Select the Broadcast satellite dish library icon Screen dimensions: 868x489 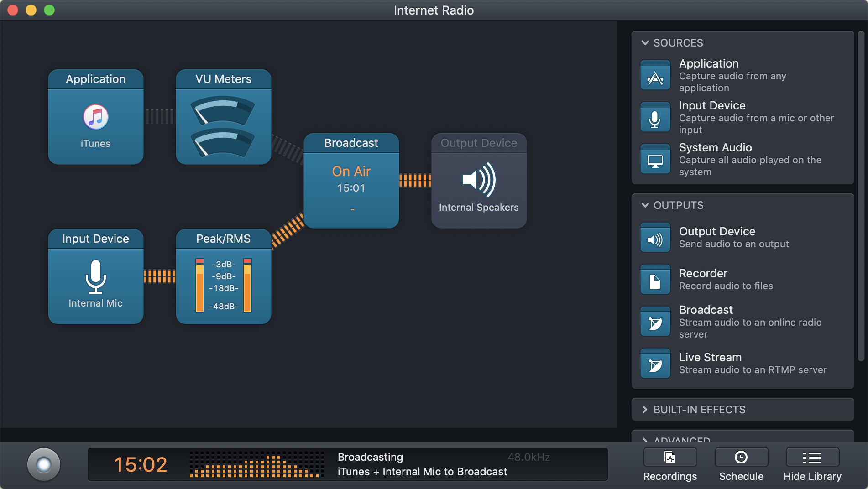[x=655, y=322]
